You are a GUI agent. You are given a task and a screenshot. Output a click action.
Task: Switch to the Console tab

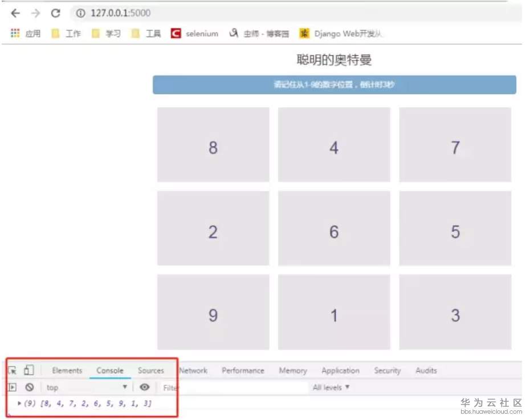[110, 370]
